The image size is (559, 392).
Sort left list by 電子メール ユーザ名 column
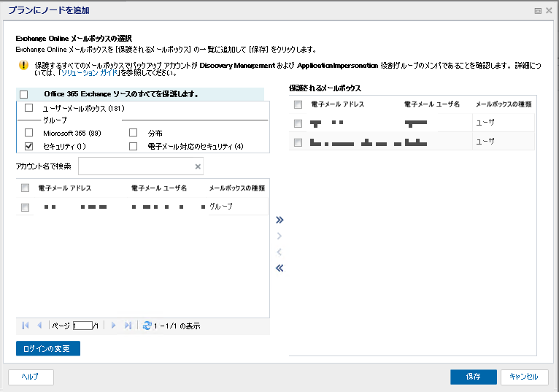pos(159,188)
